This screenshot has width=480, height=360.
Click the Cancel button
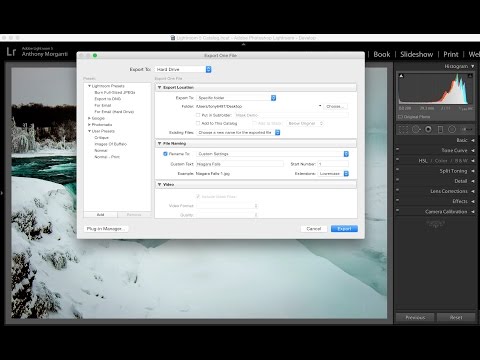[x=314, y=229]
